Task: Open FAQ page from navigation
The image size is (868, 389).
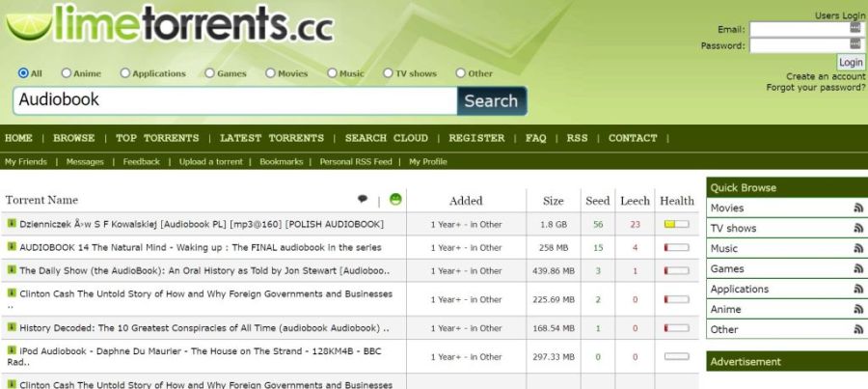Action: 536,138
